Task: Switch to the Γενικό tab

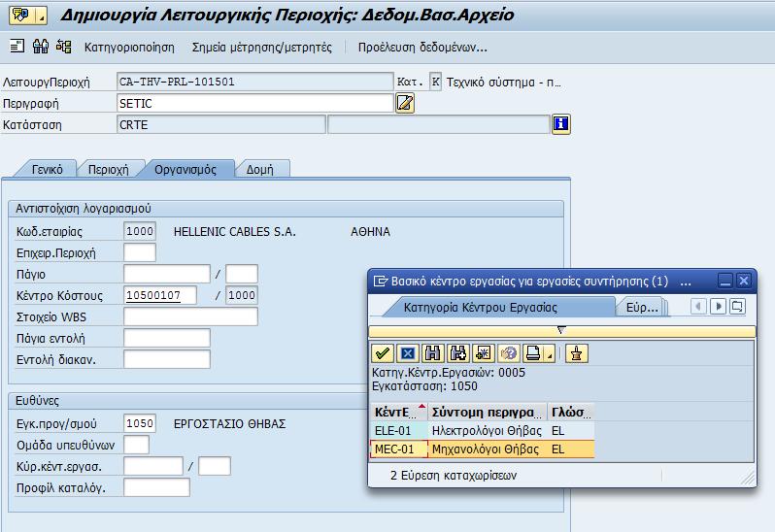Action: pyautogui.click(x=47, y=170)
